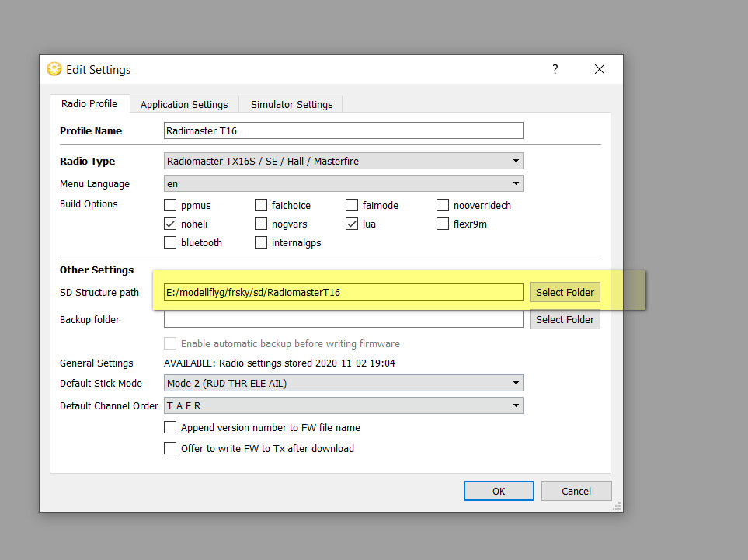Screen dimensions: 748x560
Task: Enable the ppmus build option
Action: click(x=170, y=206)
